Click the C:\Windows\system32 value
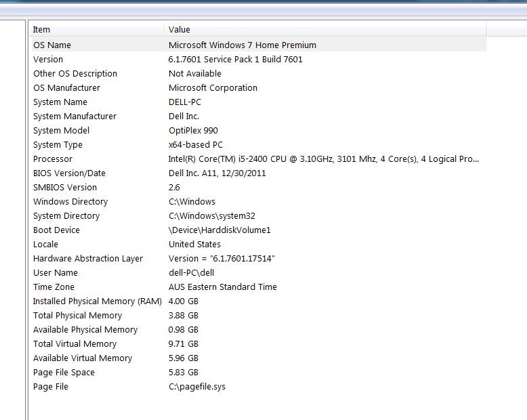 tap(212, 215)
